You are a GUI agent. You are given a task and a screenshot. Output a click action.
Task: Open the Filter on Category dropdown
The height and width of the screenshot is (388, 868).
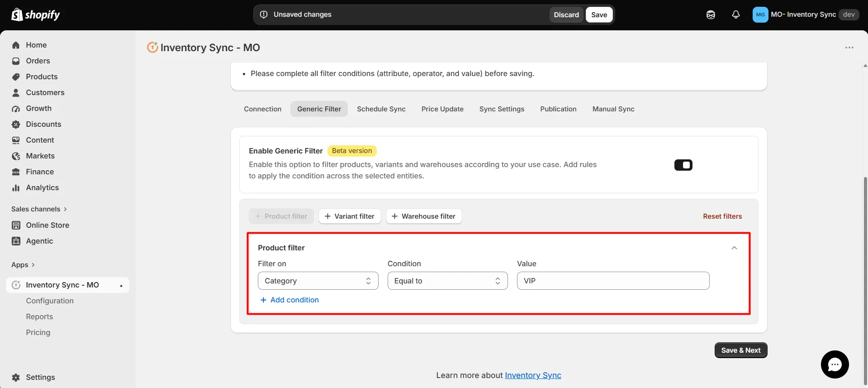coord(318,281)
